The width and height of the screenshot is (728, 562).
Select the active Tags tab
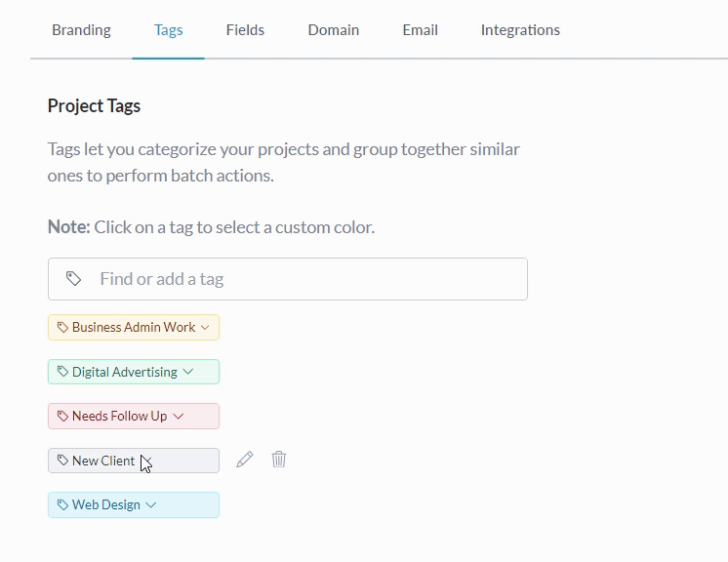coord(168,30)
